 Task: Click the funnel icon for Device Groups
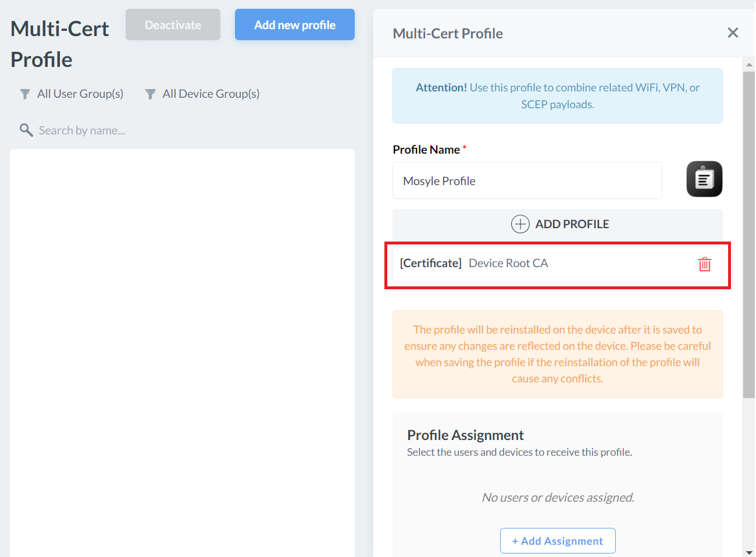point(150,94)
